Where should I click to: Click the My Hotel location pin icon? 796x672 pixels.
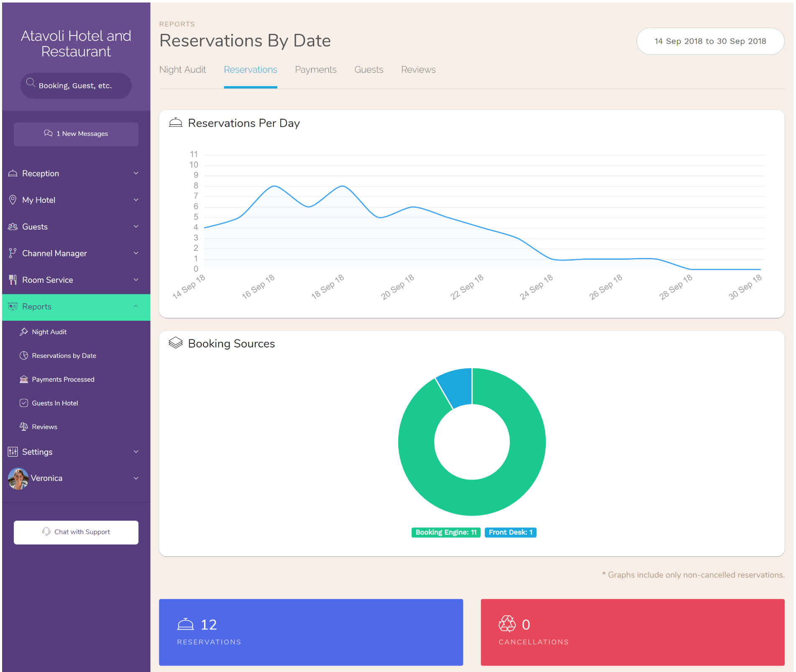point(13,200)
